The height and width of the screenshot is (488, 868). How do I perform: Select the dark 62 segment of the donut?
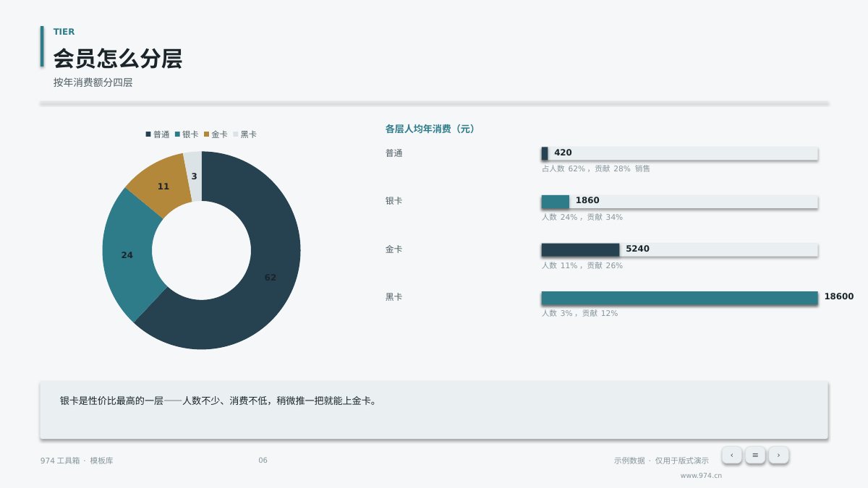271,278
